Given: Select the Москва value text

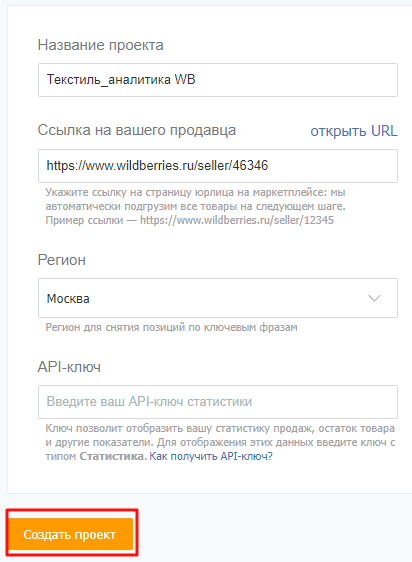Looking at the screenshot, I should pyautogui.click(x=68, y=299).
